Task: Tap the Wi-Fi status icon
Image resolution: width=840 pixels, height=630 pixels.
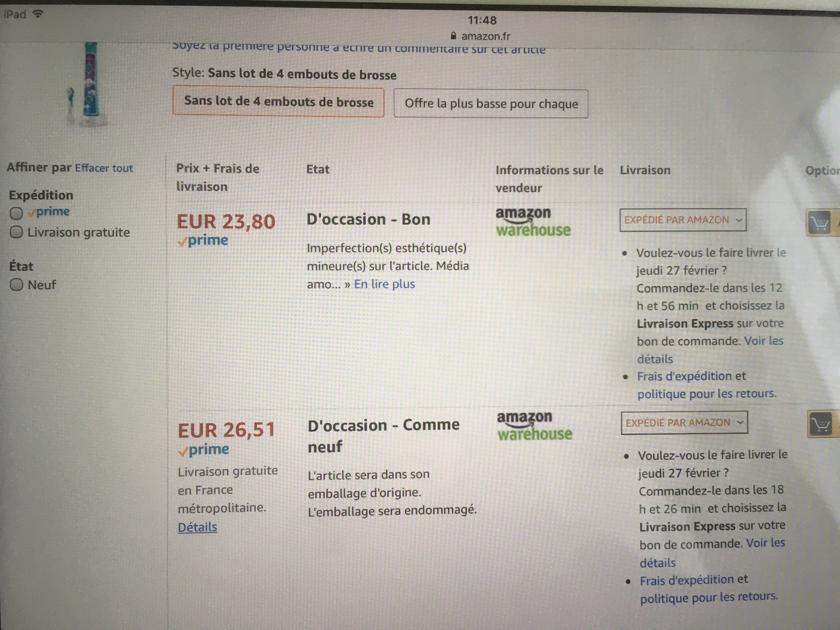Action: 38,14
